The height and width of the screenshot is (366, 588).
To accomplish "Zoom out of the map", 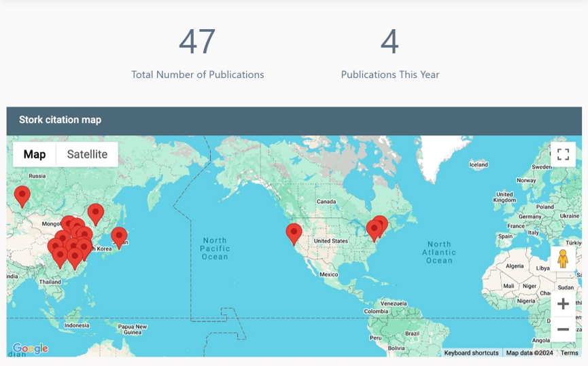I will click(x=562, y=330).
